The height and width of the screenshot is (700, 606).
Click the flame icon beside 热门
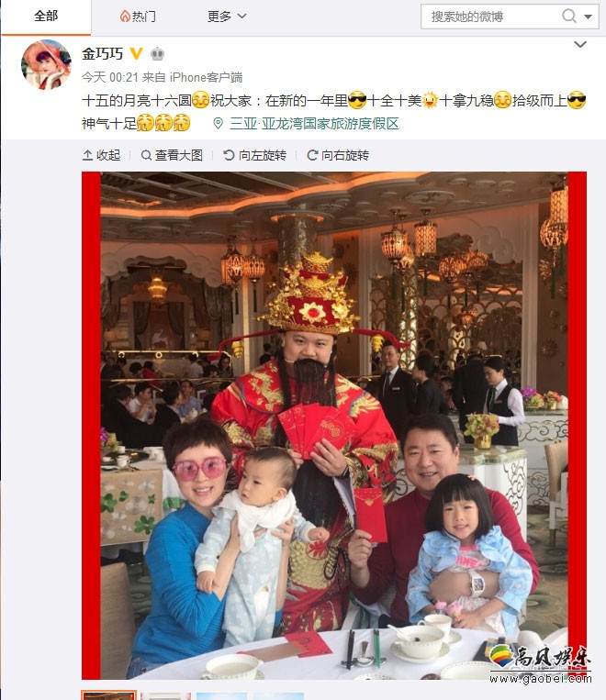click(125, 17)
